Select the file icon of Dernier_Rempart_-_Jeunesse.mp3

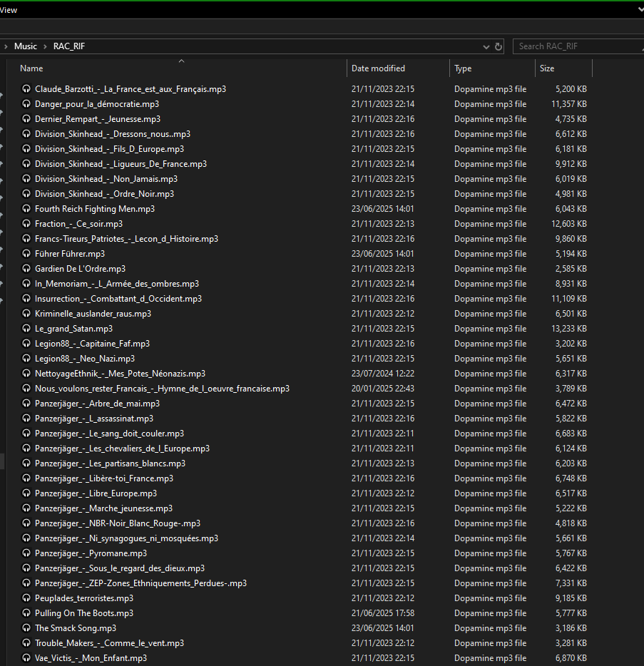pyautogui.click(x=26, y=119)
